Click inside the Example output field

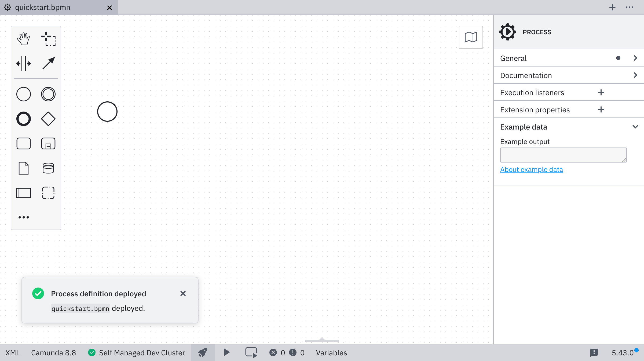(563, 155)
